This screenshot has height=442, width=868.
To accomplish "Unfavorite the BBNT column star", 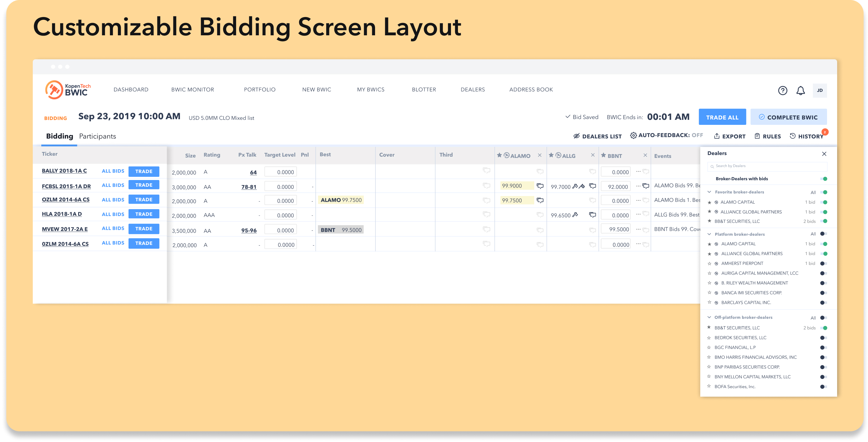I will pyautogui.click(x=604, y=155).
